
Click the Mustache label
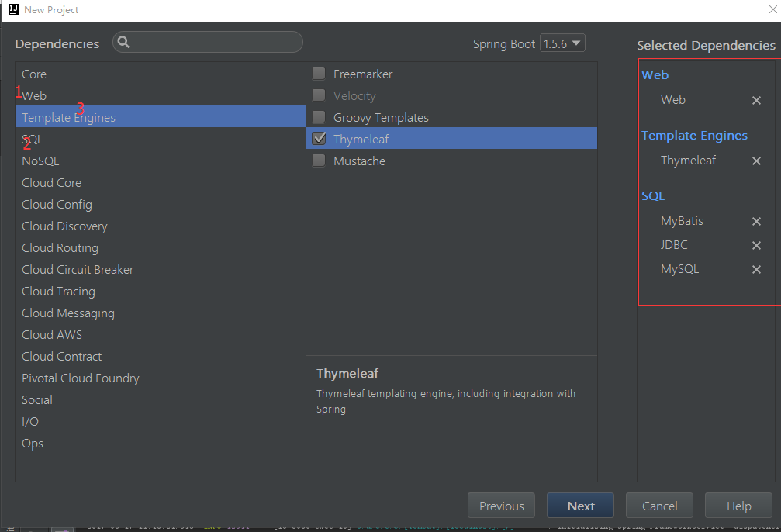359,161
